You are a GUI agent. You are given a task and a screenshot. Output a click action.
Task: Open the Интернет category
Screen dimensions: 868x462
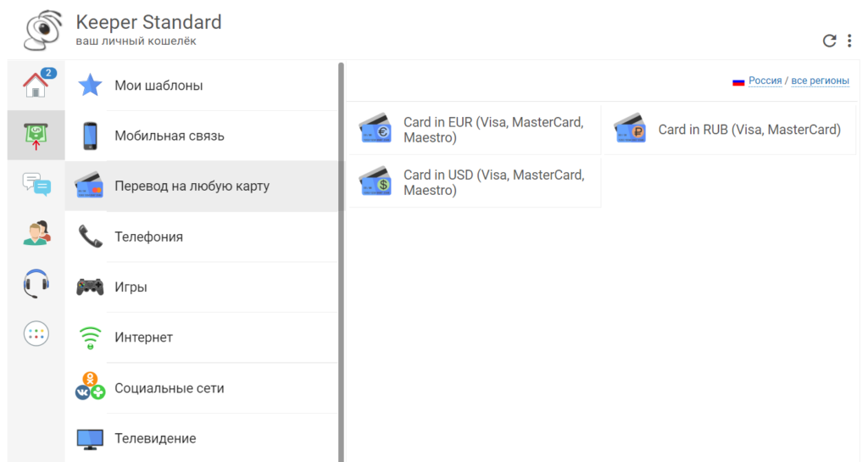[x=202, y=337]
